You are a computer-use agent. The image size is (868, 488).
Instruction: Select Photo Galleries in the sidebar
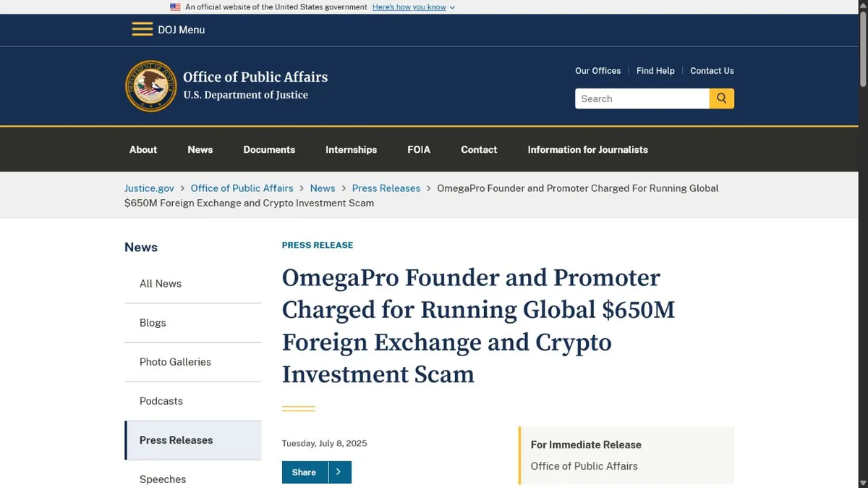click(193, 362)
